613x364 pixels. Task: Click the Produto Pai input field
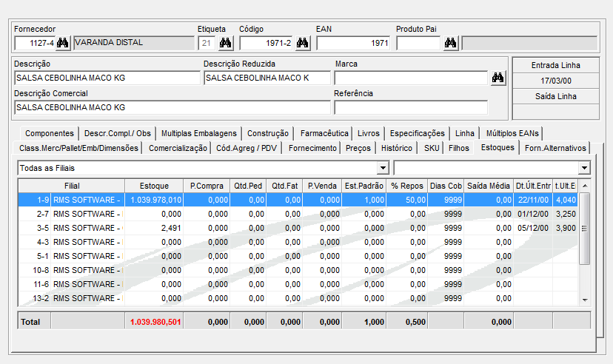click(x=419, y=43)
